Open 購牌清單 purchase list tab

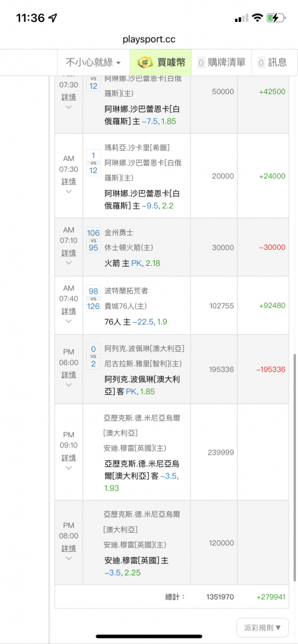pyautogui.click(x=221, y=62)
